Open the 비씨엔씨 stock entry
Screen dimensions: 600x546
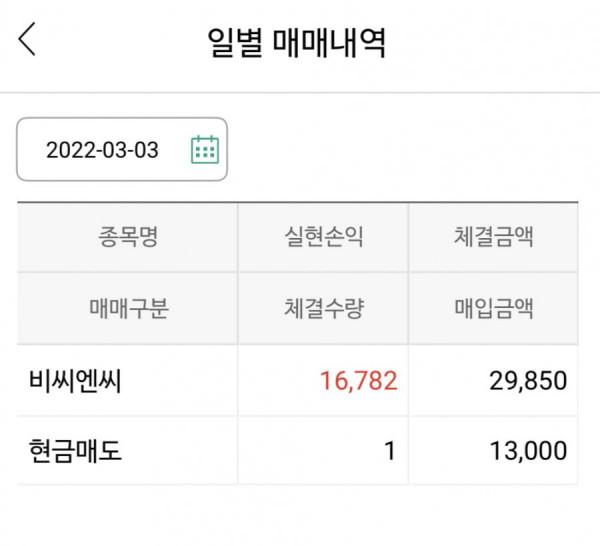coord(75,381)
